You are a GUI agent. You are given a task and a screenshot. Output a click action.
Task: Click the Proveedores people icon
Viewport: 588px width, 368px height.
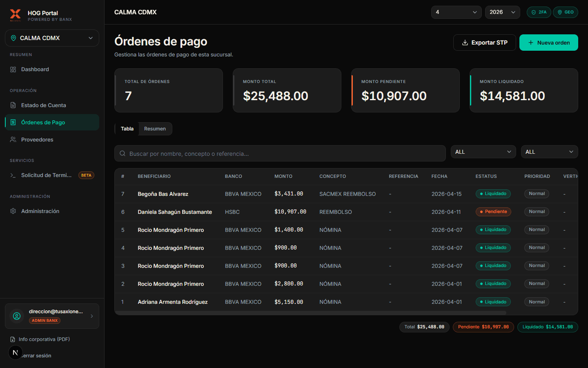coord(13,139)
